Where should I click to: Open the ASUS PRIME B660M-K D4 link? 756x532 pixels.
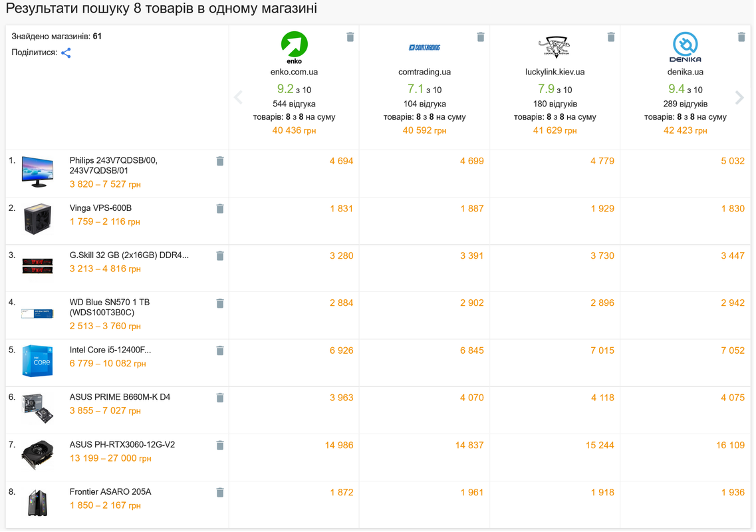120,398
